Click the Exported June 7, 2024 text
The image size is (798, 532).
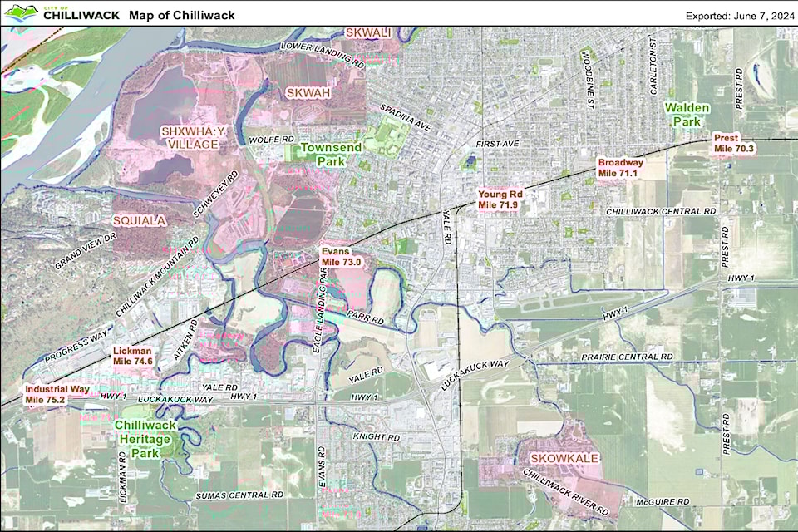click(x=737, y=16)
